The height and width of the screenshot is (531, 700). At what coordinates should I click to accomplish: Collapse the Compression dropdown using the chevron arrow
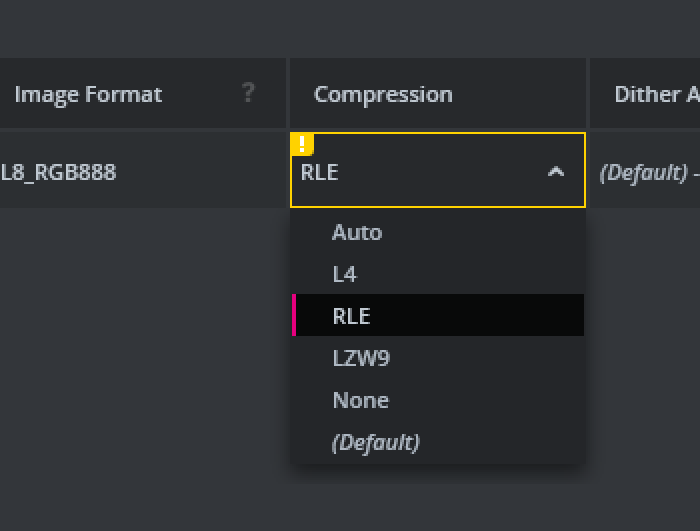pos(556,172)
